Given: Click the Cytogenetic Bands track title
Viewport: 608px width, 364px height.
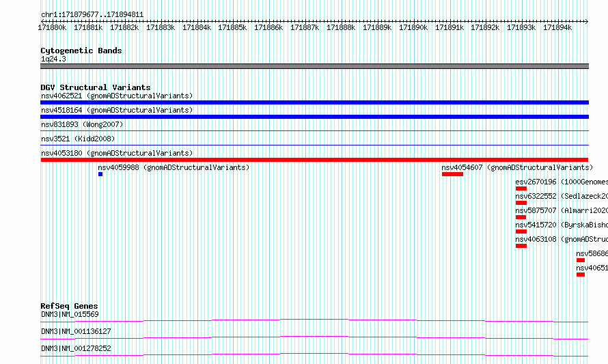Looking at the screenshot, I should (81, 51).
